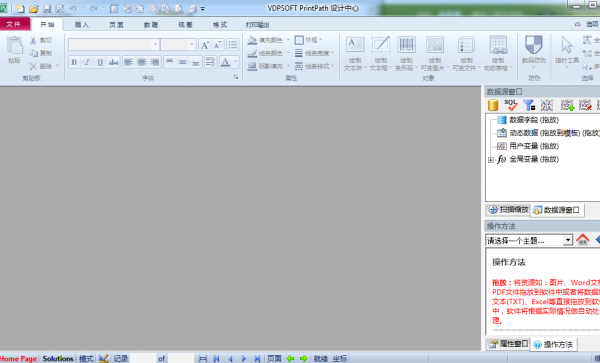Click the Decrease font size icon

pyautogui.click(x=217, y=45)
